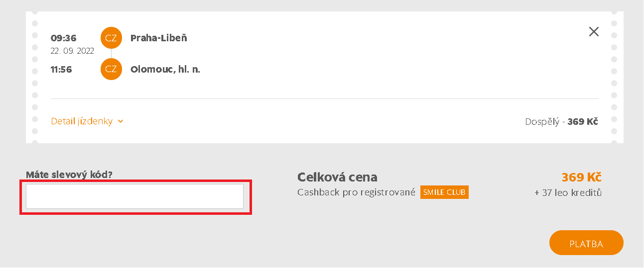The image size is (644, 268).
Task: Click the + 37 leo kreditů text
Action: 568,192
